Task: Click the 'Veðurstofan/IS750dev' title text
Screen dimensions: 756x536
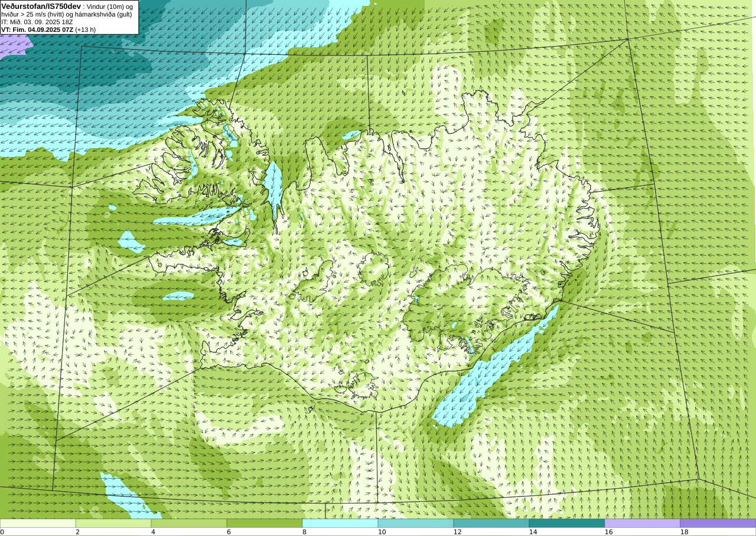Action: tap(41, 6)
